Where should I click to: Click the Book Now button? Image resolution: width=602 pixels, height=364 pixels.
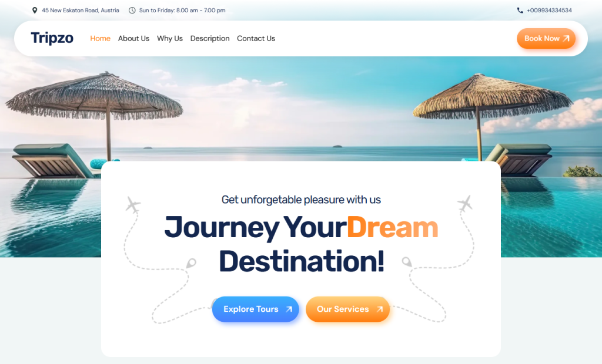point(546,38)
